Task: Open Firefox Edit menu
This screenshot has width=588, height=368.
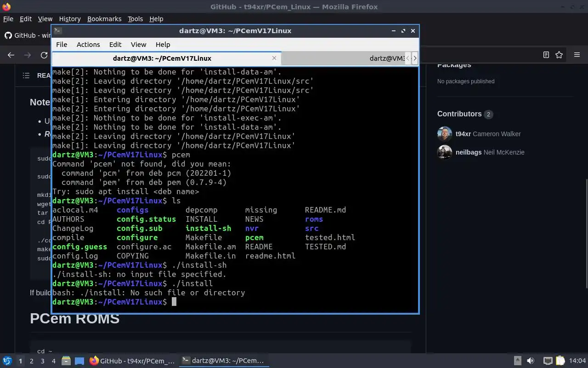Action: click(x=26, y=19)
